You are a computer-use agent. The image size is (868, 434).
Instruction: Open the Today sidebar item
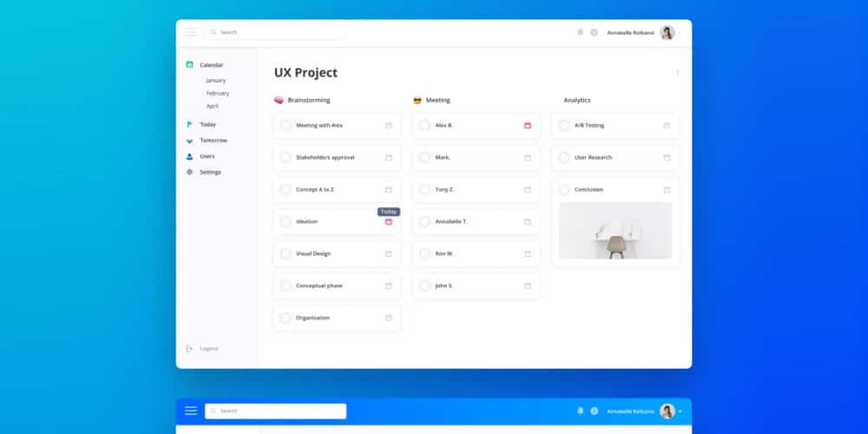[x=207, y=124]
